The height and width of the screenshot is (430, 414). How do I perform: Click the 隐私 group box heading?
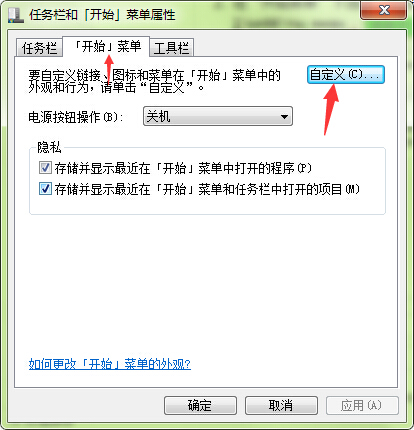[x=49, y=147]
